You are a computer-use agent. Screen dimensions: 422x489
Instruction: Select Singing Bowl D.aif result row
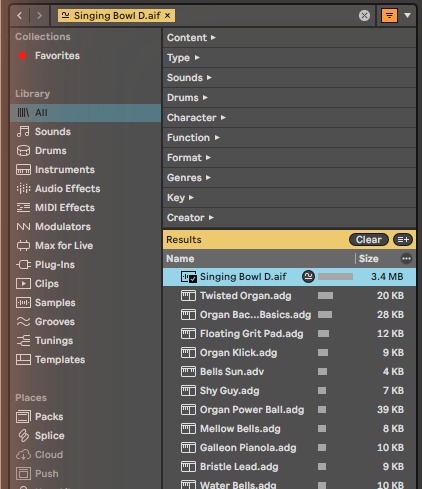(289, 277)
